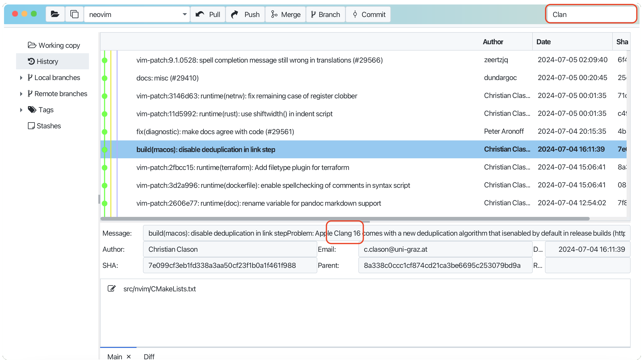Click the open repository folder icon
Screen dimensions: 644x364
point(55,14)
